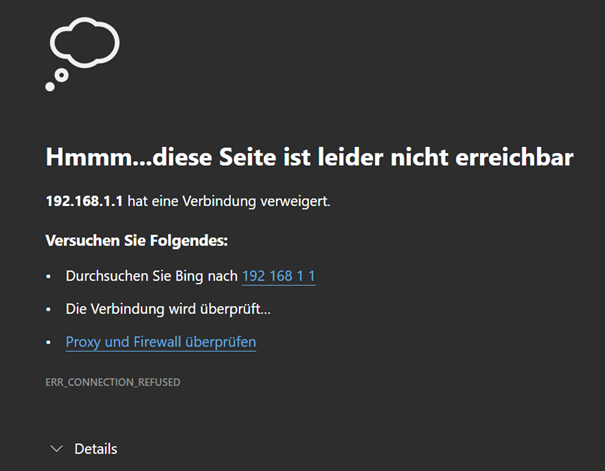This screenshot has width=605, height=471.
Task: Click the text hat eine Verbindung verweigert
Action: [x=229, y=201]
